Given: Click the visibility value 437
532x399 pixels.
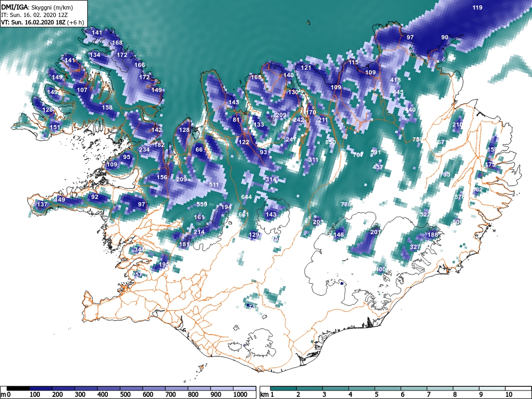Looking at the screenshot, I should coord(378,167).
